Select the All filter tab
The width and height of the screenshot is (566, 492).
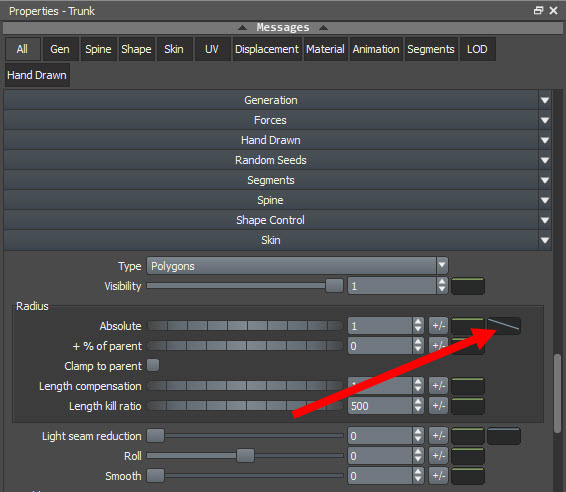22,49
